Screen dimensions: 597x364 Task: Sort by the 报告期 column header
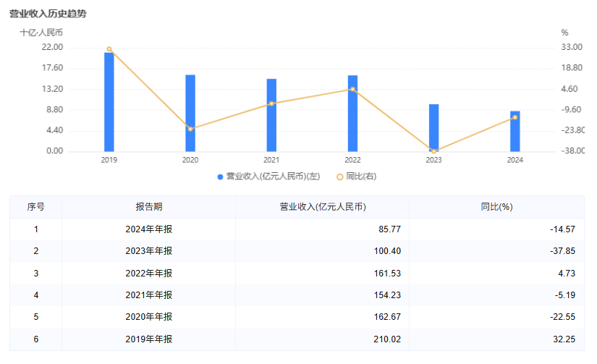(x=149, y=207)
